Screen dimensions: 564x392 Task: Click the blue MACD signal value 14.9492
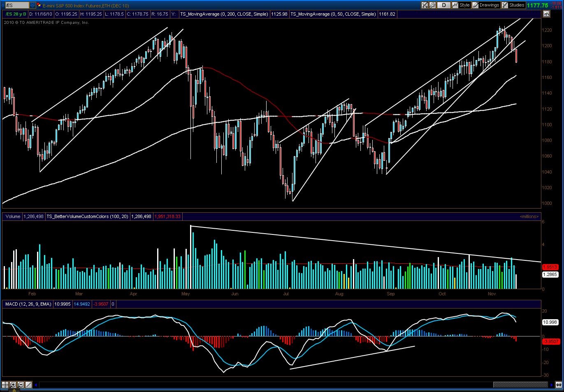82,304
